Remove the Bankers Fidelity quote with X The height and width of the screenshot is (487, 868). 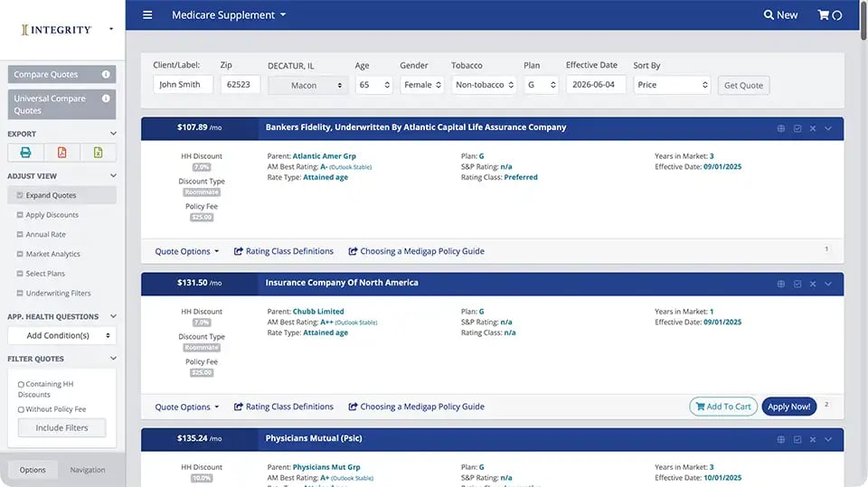(x=813, y=128)
